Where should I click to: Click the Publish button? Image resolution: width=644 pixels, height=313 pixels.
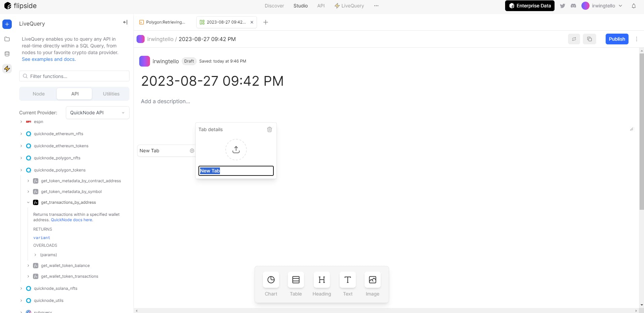[617, 39]
